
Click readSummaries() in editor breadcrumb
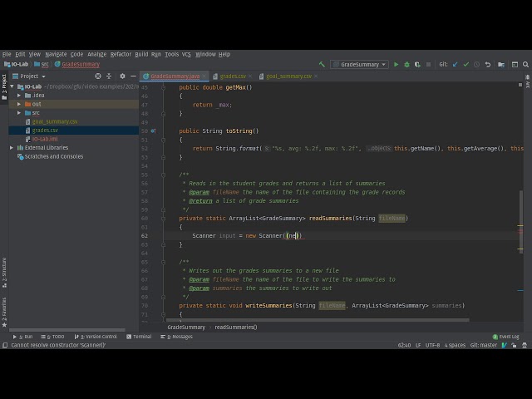pyautogui.click(x=236, y=327)
